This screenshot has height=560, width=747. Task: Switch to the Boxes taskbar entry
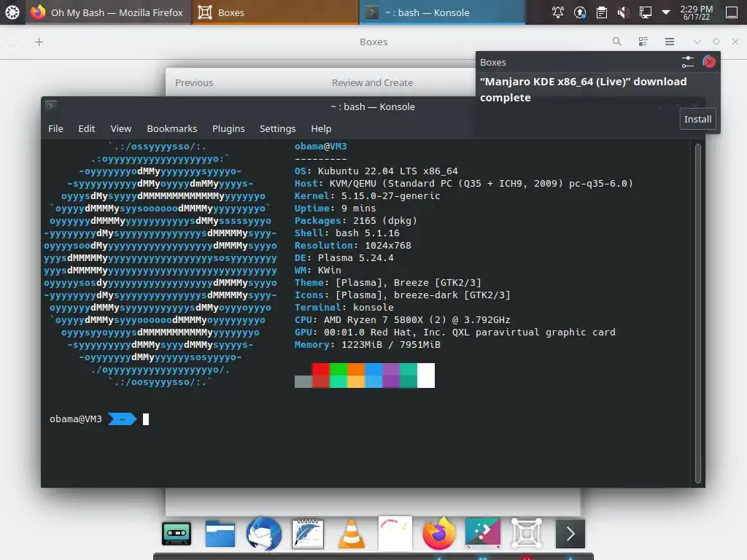click(x=275, y=12)
